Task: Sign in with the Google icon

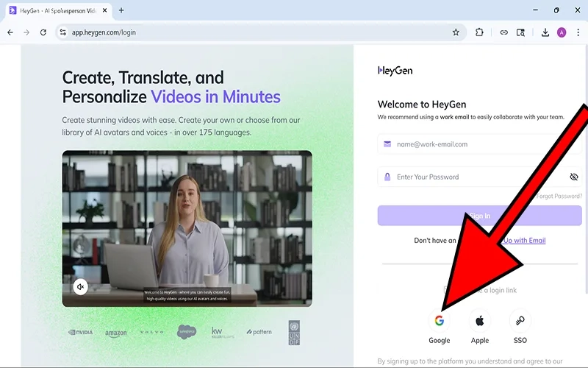Action: [x=440, y=321]
